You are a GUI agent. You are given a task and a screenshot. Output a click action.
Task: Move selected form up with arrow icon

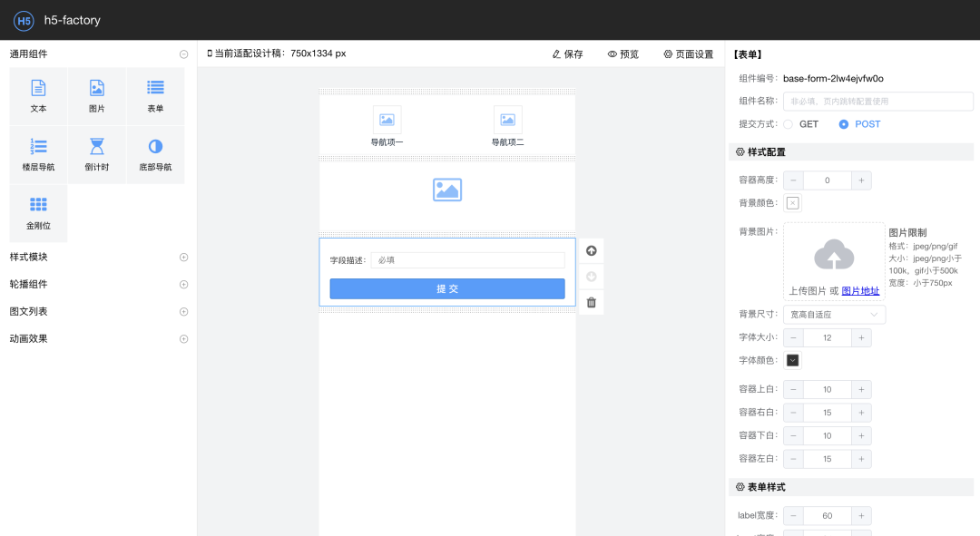coord(592,251)
